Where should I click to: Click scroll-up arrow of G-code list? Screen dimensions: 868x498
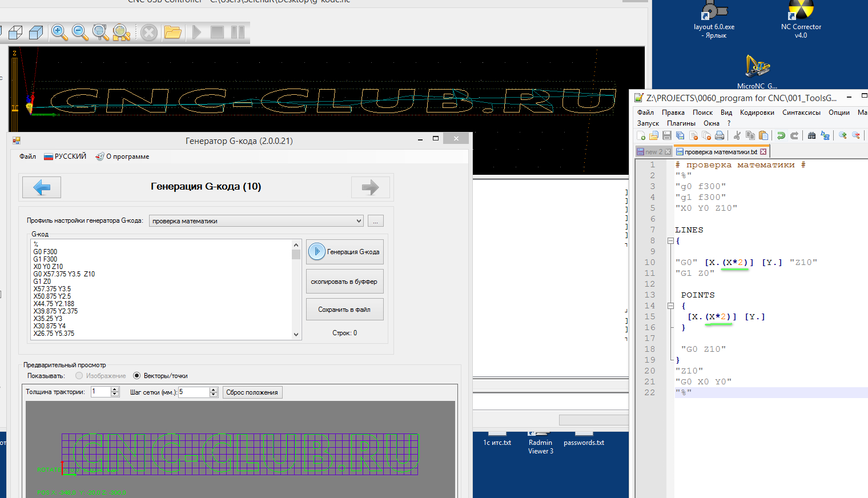[x=296, y=245]
